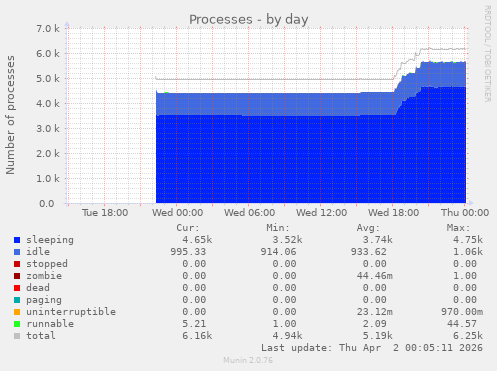Click the stopped legend color swatch
The height and width of the screenshot is (371, 497).
click(x=17, y=264)
